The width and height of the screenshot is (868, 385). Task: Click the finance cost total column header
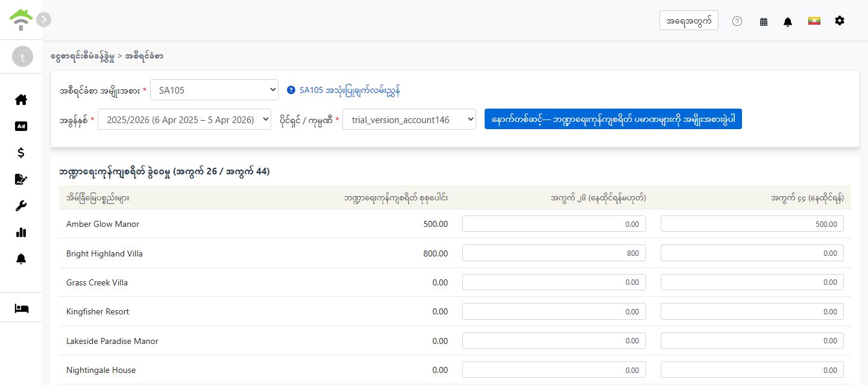pos(395,197)
